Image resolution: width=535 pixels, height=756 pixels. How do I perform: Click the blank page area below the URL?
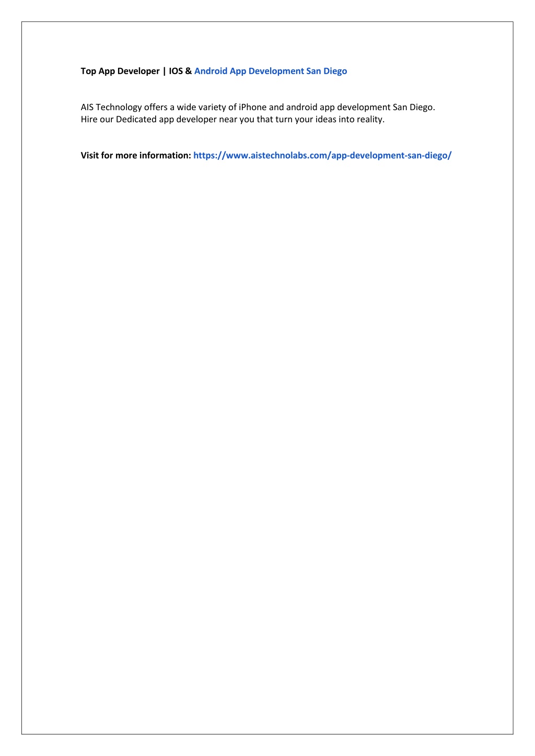tap(267, 418)
